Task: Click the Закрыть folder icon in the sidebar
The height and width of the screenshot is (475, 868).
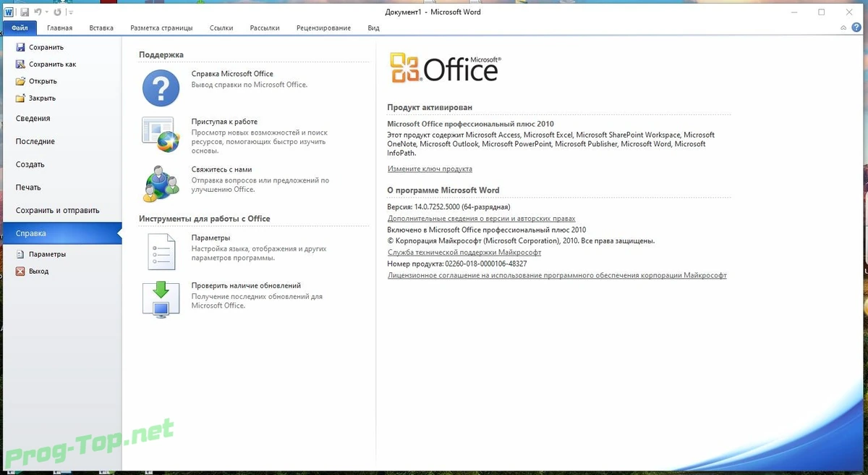Action: coord(21,98)
